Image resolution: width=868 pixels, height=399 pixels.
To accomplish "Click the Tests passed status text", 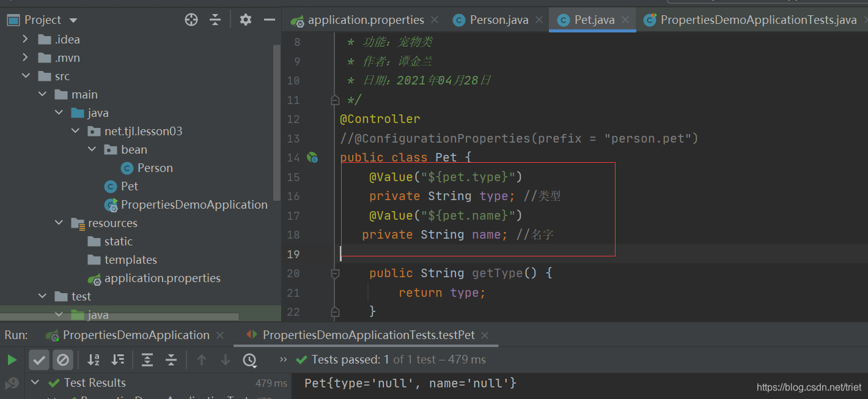I will coord(399,359).
